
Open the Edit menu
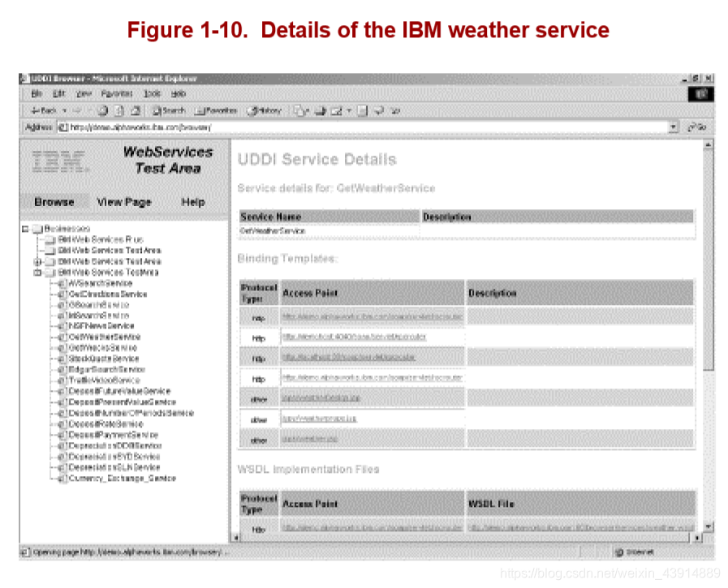[x=58, y=94]
